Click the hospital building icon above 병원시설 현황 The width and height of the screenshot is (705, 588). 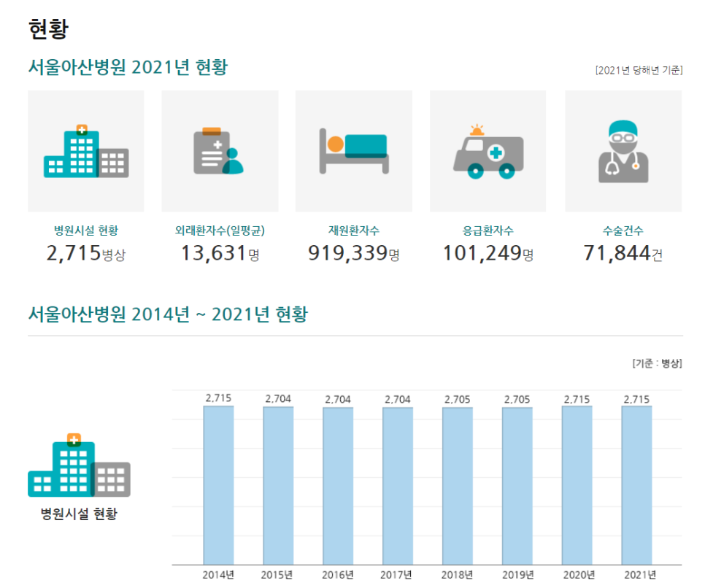86,152
